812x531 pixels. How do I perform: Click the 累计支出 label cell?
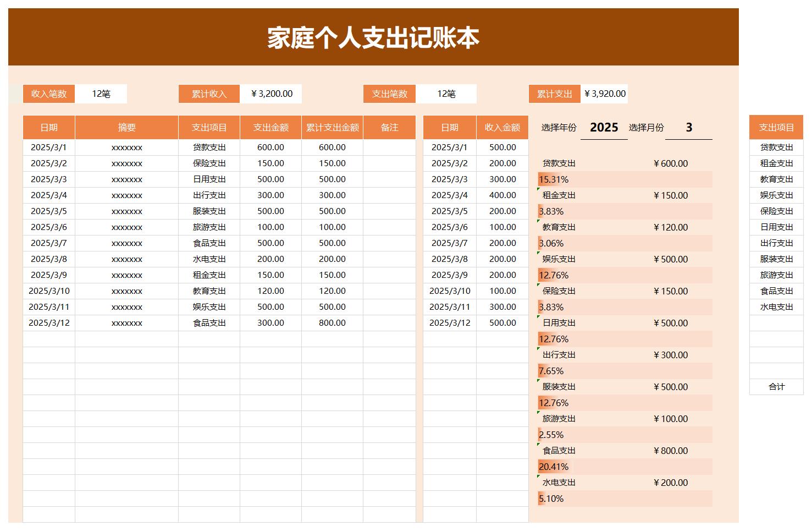click(x=555, y=94)
